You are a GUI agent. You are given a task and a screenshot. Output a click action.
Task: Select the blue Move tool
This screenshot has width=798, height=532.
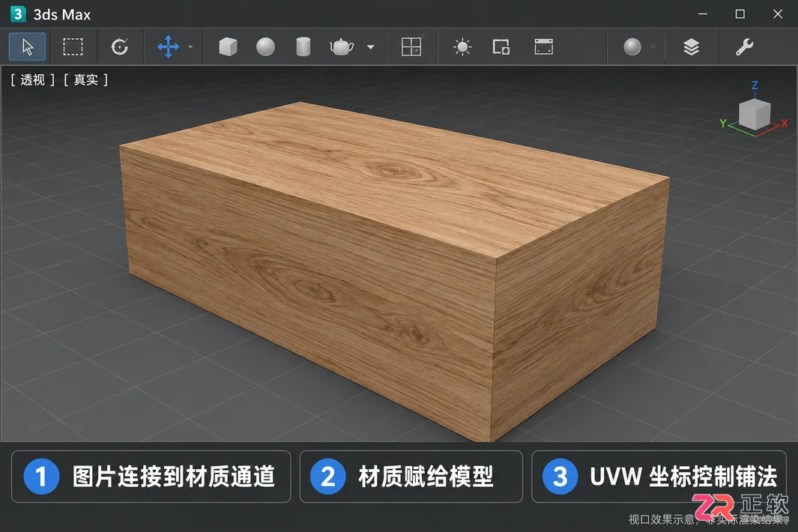point(169,47)
